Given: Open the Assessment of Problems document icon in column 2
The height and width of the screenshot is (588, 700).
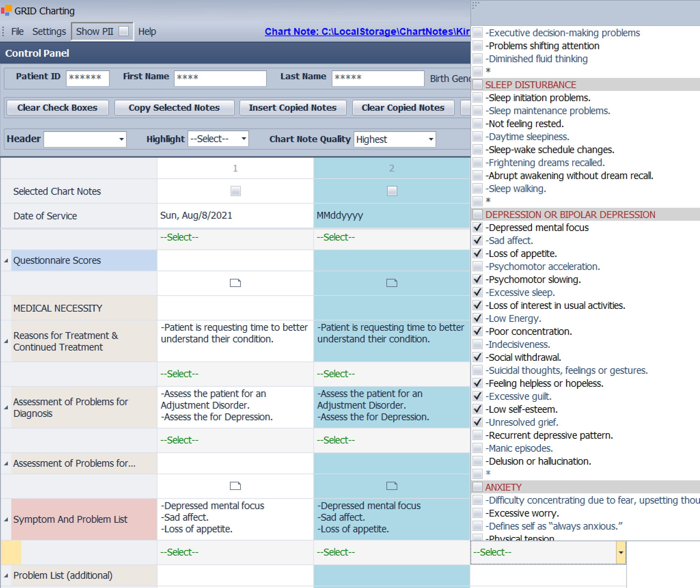Looking at the screenshot, I should pos(392,486).
